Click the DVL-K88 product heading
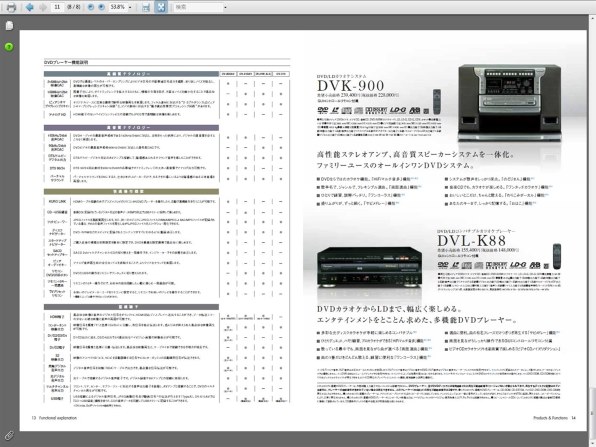The height and width of the screenshot is (447, 596). [471, 241]
